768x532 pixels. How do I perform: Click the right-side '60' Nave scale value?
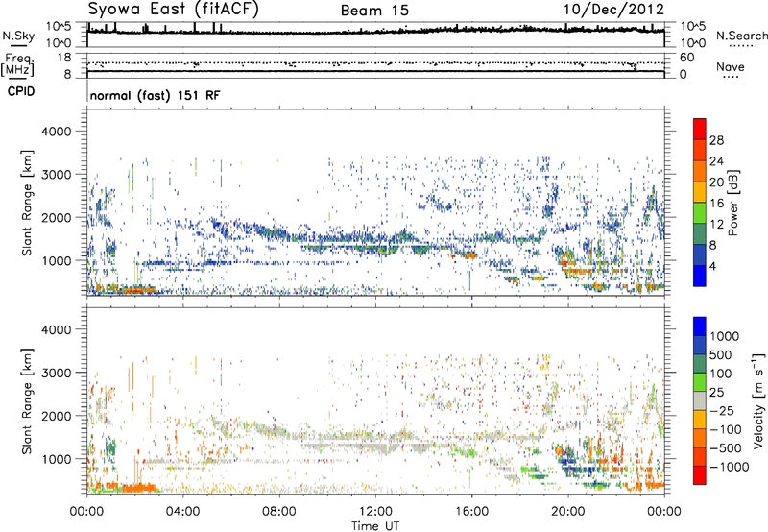[x=687, y=58]
